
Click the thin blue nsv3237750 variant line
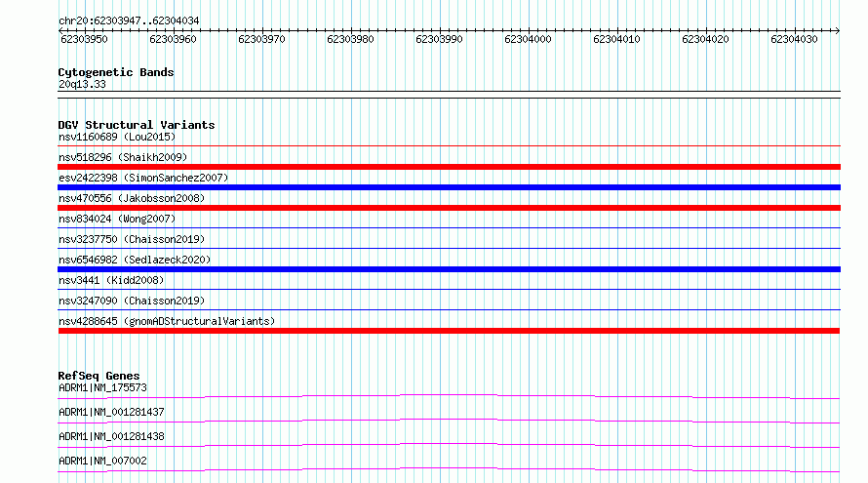tap(449, 248)
